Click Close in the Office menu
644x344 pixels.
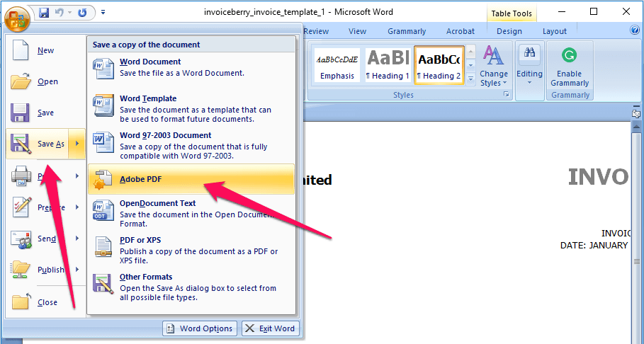pos(45,302)
